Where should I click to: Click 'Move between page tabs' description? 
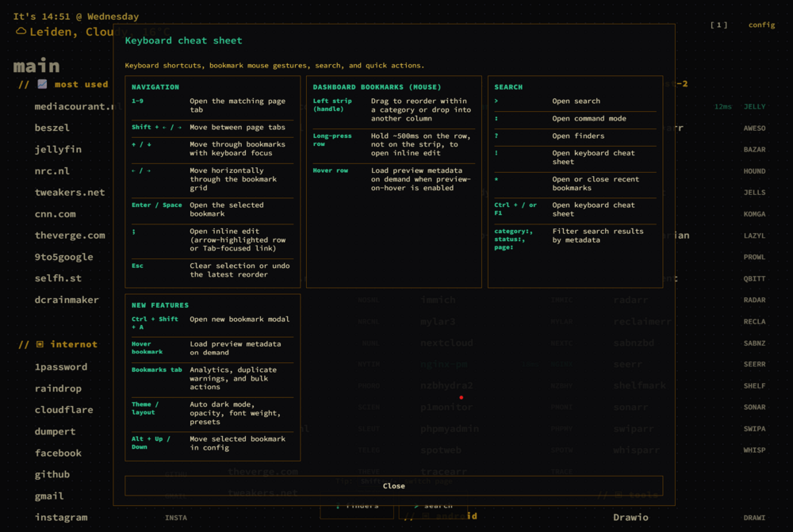[x=237, y=128]
